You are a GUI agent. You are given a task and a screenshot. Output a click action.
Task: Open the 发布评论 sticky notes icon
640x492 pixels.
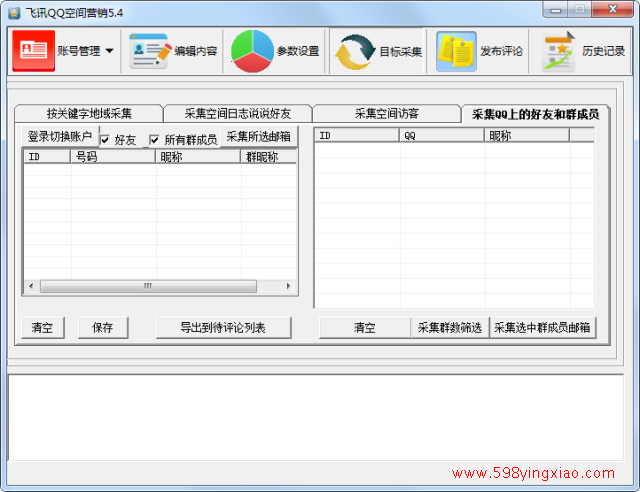(456, 52)
